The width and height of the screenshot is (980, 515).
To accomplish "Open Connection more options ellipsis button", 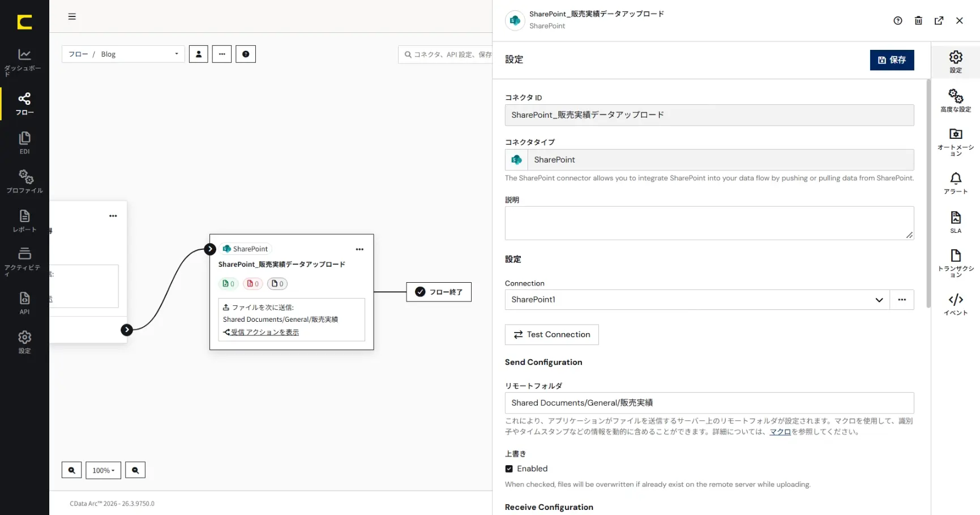I will click(x=902, y=300).
